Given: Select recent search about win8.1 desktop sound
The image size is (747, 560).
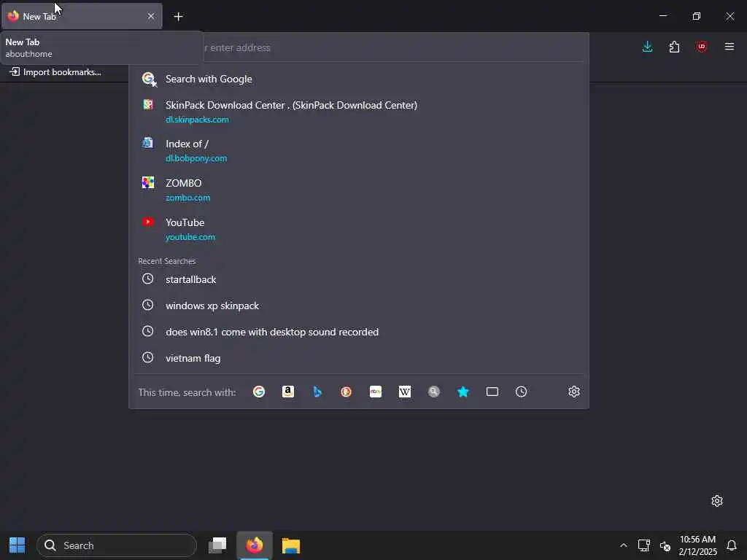Looking at the screenshot, I should [x=359, y=332].
